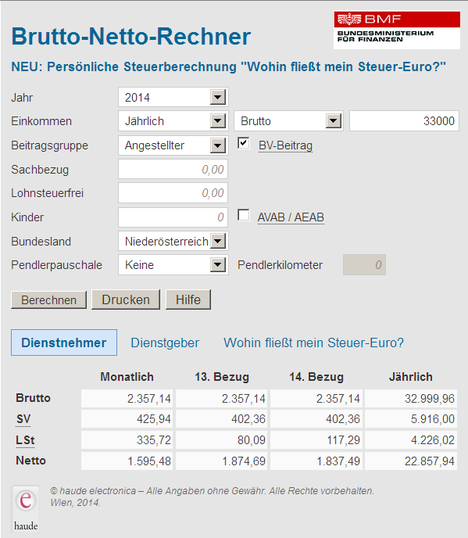
Task: Click the Berechnen button
Action: pos(49,300)
